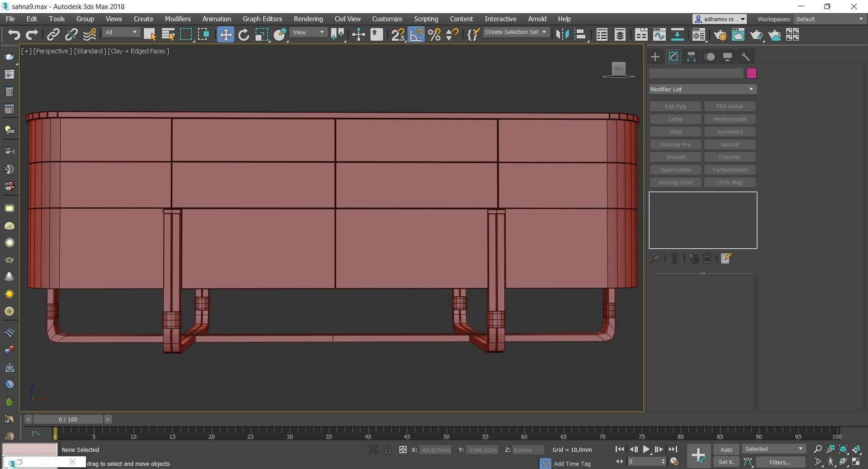Open the Render Setup dialog icon

pyautogui.click(x=720, y=35)
